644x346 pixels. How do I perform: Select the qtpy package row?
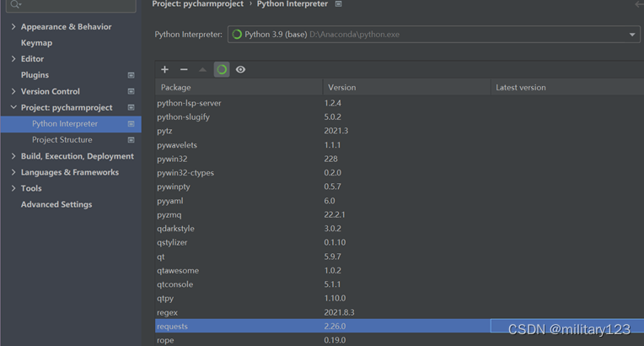(400, 298)
